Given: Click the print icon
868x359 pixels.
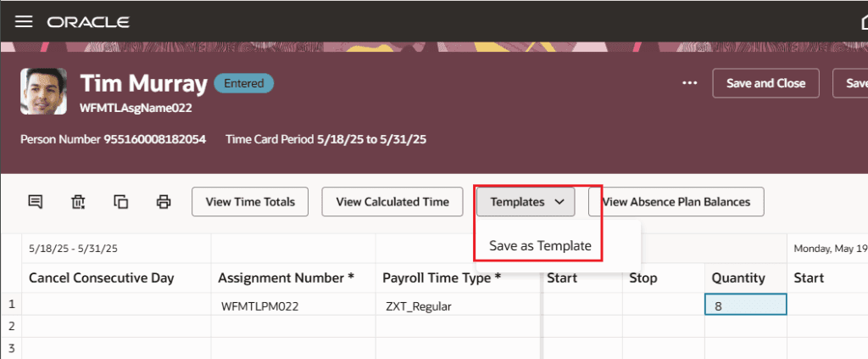Looking at the screenshot, I should pos(164,202).
